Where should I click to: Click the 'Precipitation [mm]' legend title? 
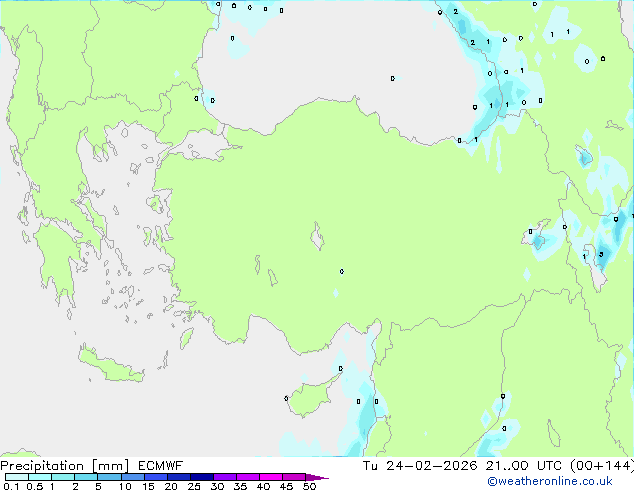[64, 466]
